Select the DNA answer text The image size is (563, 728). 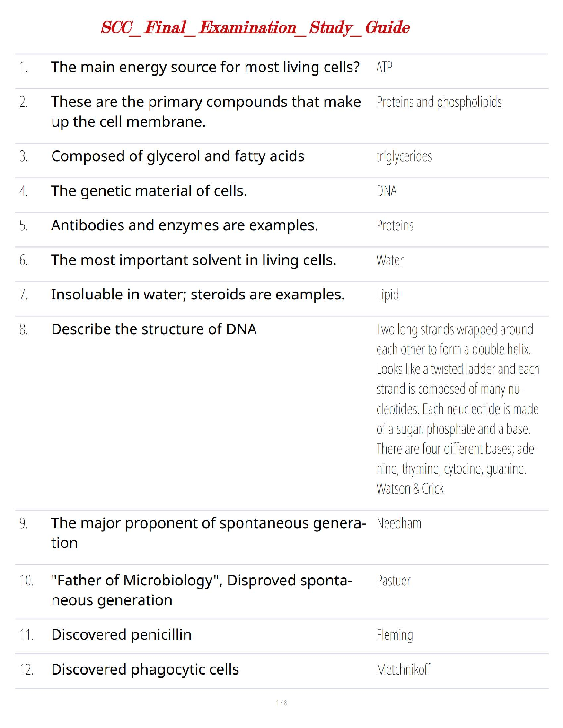[387, 191]
